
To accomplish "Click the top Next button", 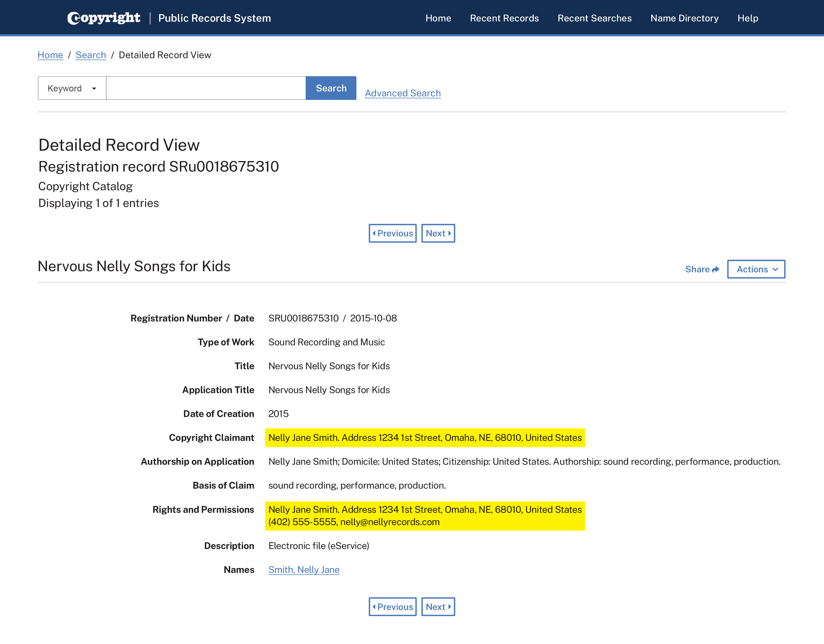I will click(x=438, y=233).
